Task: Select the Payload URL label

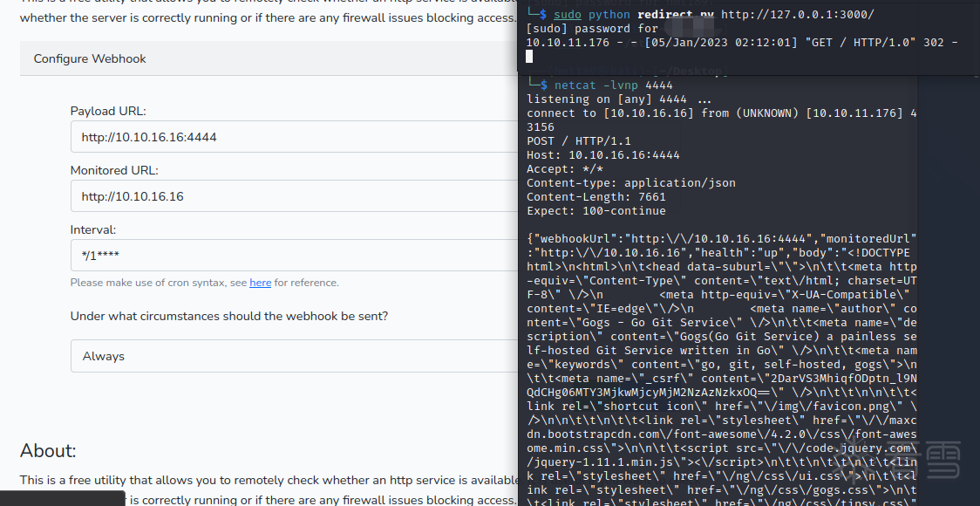Action: [108, 112]
